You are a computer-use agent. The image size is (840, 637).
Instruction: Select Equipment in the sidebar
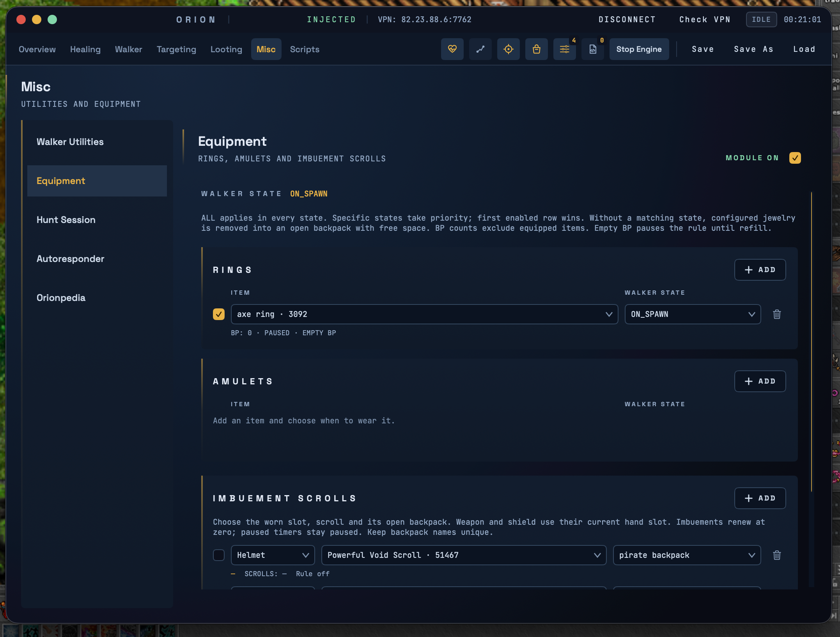[97, 181]
